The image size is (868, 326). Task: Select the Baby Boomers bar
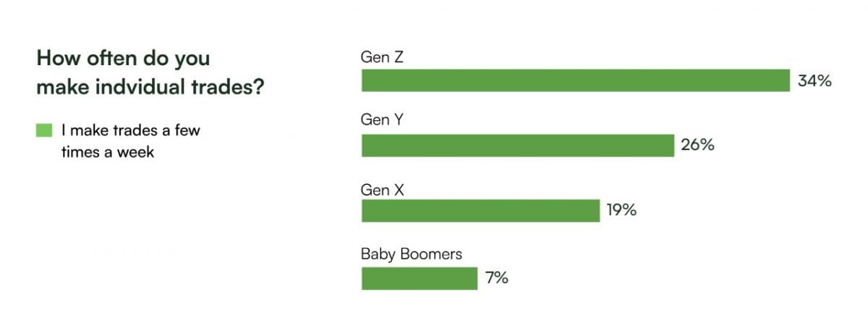tap(420, 278)
